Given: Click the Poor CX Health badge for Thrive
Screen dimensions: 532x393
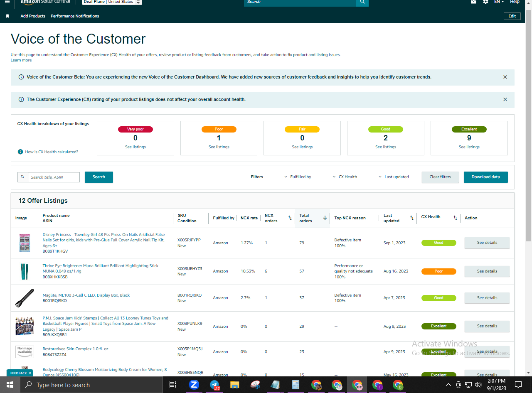Looking at the screenshot, I should (438, 271).
